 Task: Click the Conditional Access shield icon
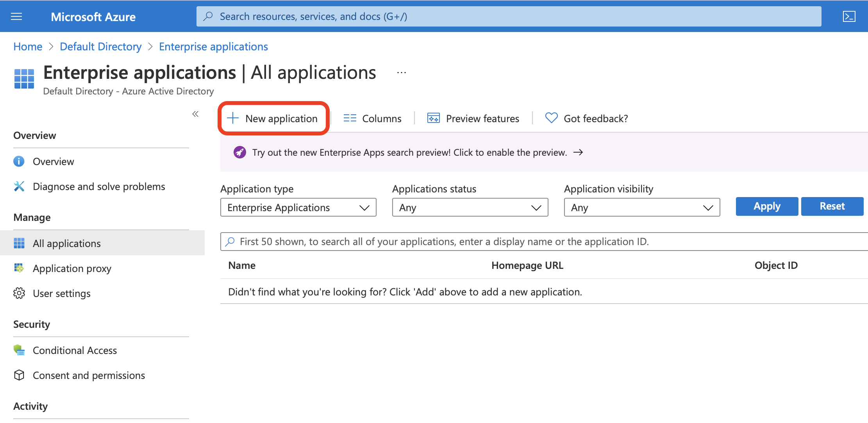tap(19, 350)
